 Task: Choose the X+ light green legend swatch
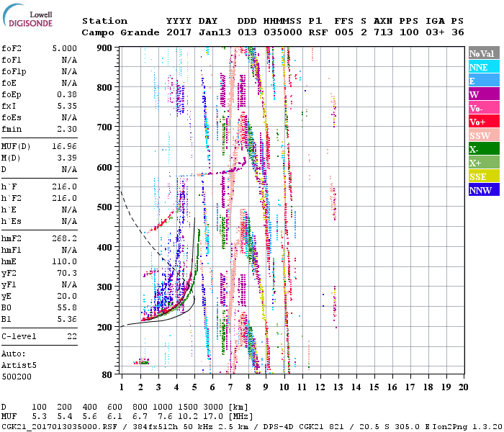(483, 163)
